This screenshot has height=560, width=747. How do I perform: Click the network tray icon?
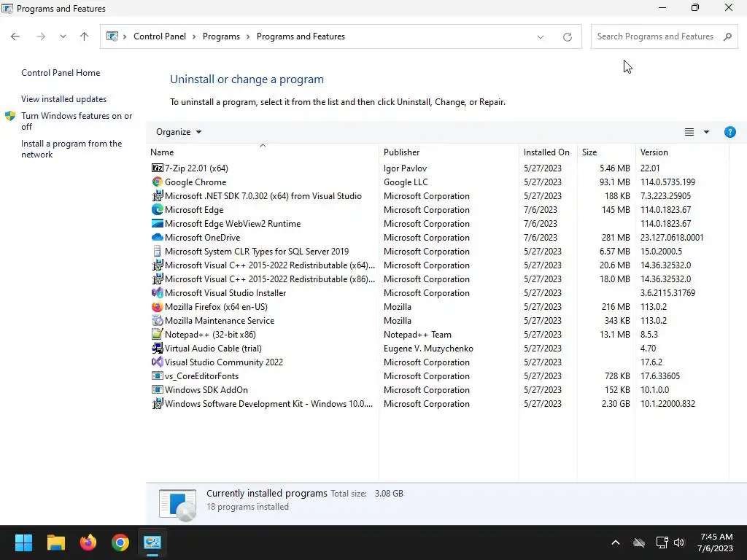click(x=662, y=542)
